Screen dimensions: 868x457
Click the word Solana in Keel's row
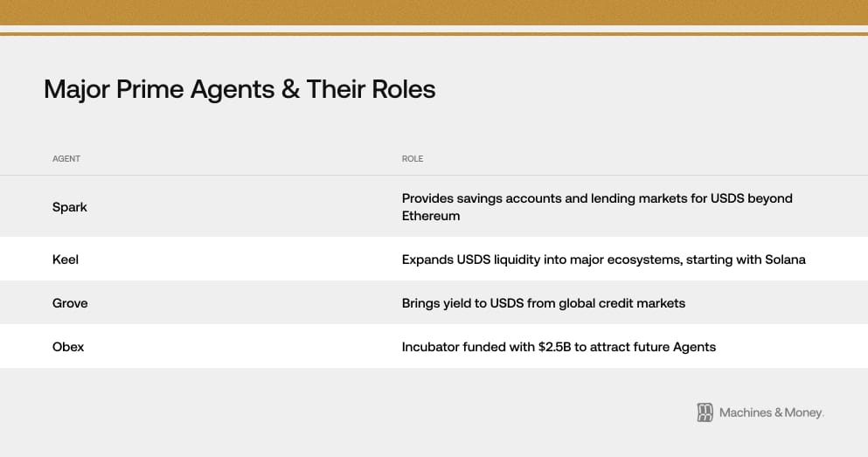click(x=782, y=260)
